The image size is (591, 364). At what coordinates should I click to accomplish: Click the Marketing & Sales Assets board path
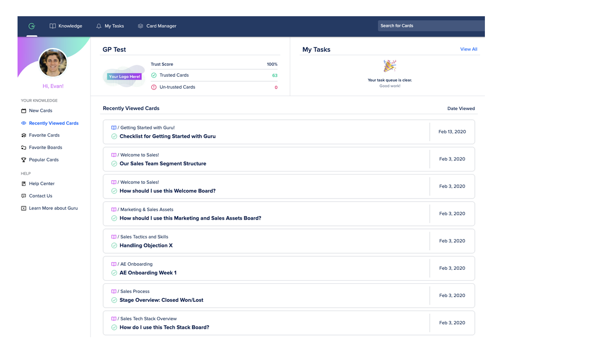(x=147, y=210)
